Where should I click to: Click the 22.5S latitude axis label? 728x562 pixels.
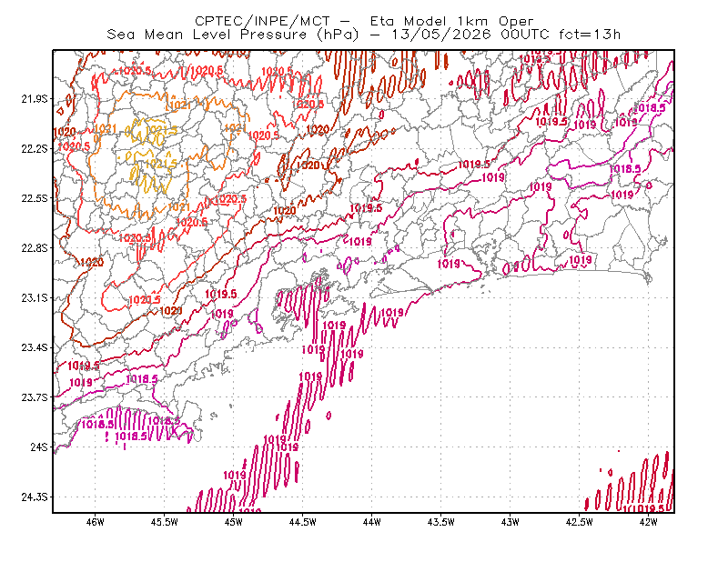click(35, 198)
